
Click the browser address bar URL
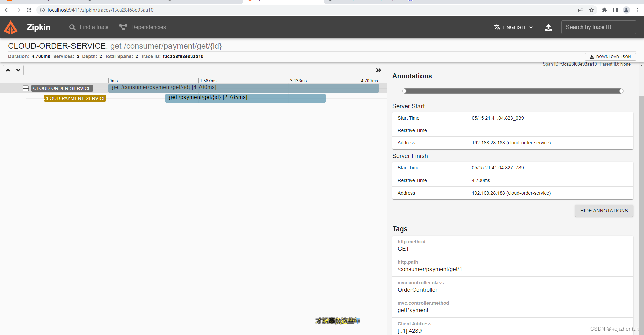101,10
